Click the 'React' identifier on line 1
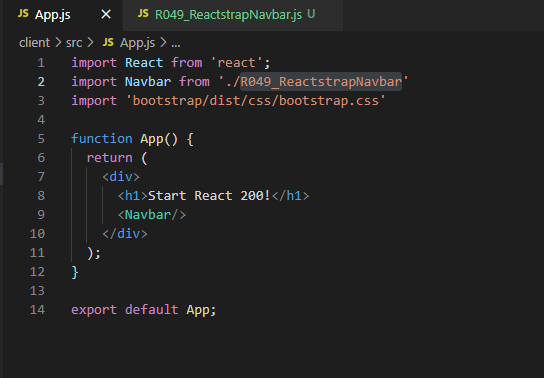Screen dimensions: 544x378 pyautogui.click(x=144, y=63)
